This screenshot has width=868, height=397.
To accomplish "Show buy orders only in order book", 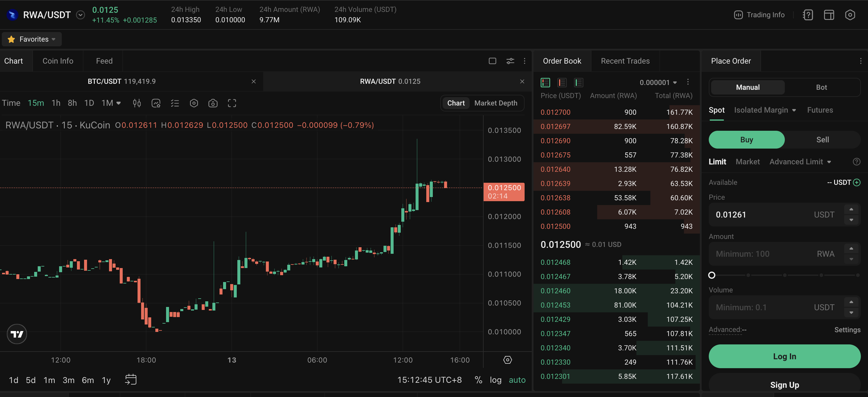I will click(x=579, y=83).
